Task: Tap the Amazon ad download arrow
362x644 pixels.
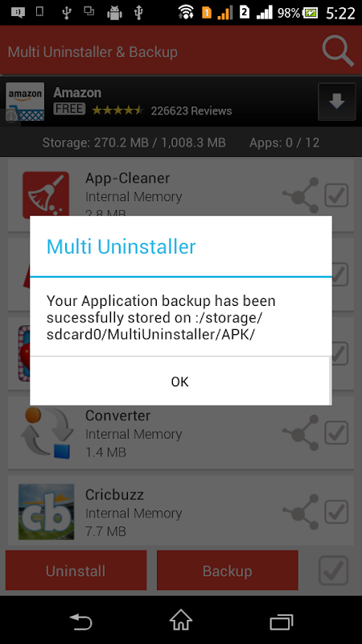Action: [x=336, y=102]
